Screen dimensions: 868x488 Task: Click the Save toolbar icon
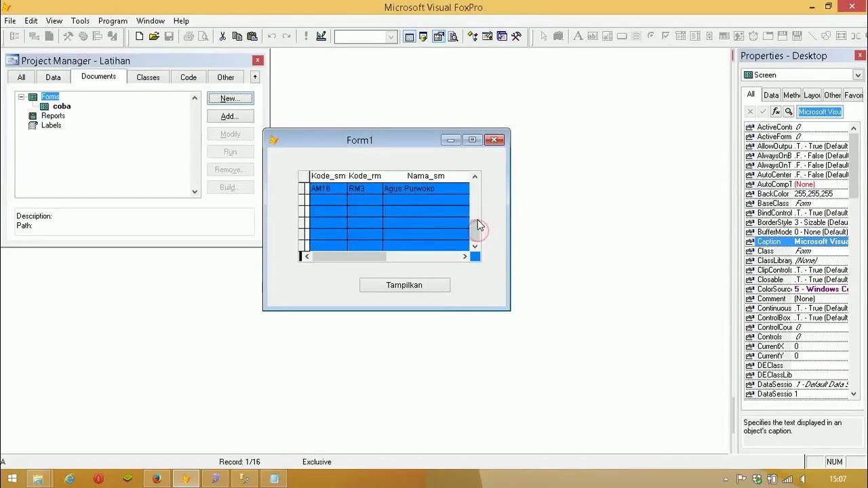pos(169,37)
